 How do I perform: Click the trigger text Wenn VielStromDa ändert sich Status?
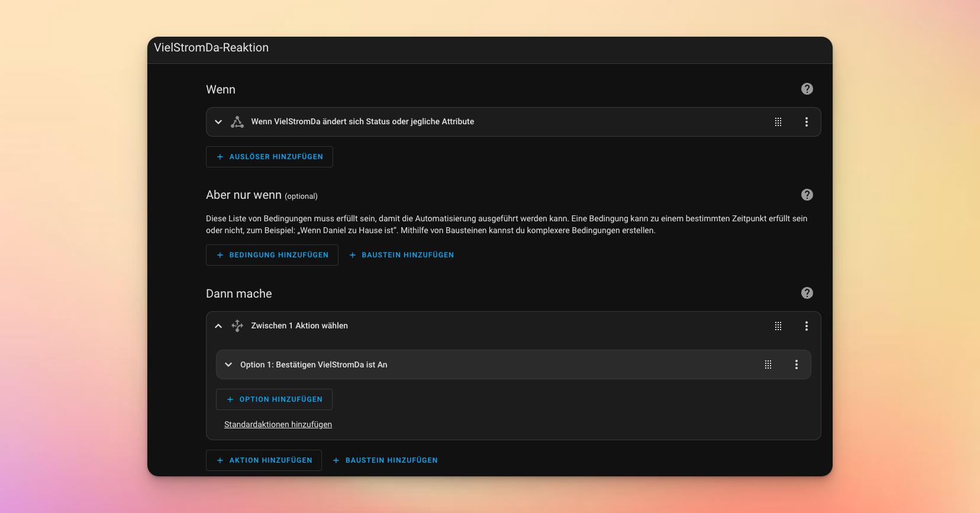pyautogui.click(x=362, y=122)
